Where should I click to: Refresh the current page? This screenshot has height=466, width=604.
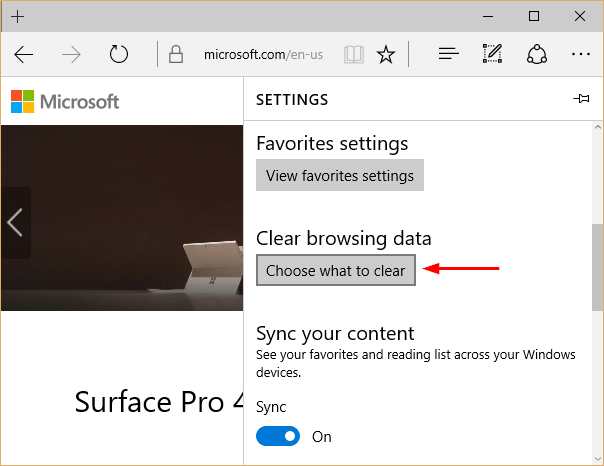(x=119, y=55)
